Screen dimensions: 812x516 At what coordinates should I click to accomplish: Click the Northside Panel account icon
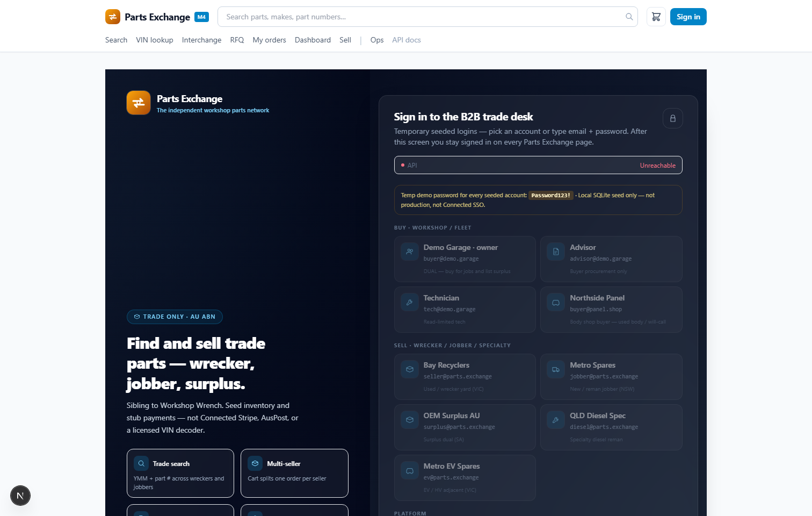coord(556,302)
